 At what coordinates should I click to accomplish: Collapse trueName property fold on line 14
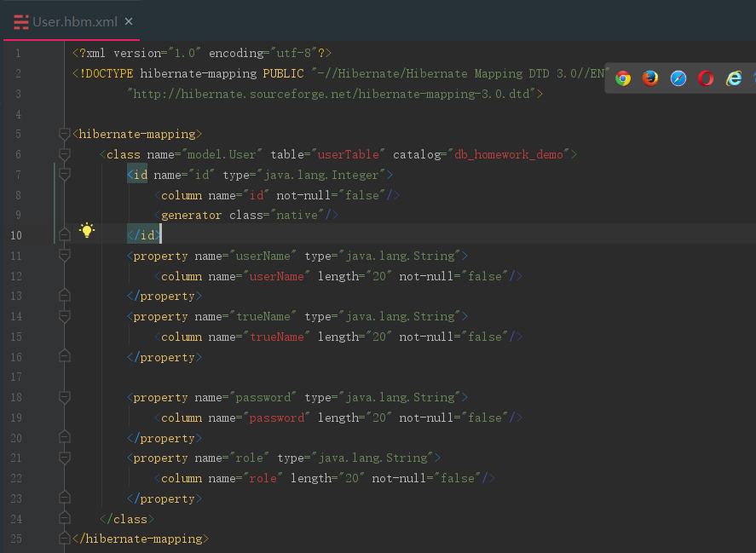(64, 316)
